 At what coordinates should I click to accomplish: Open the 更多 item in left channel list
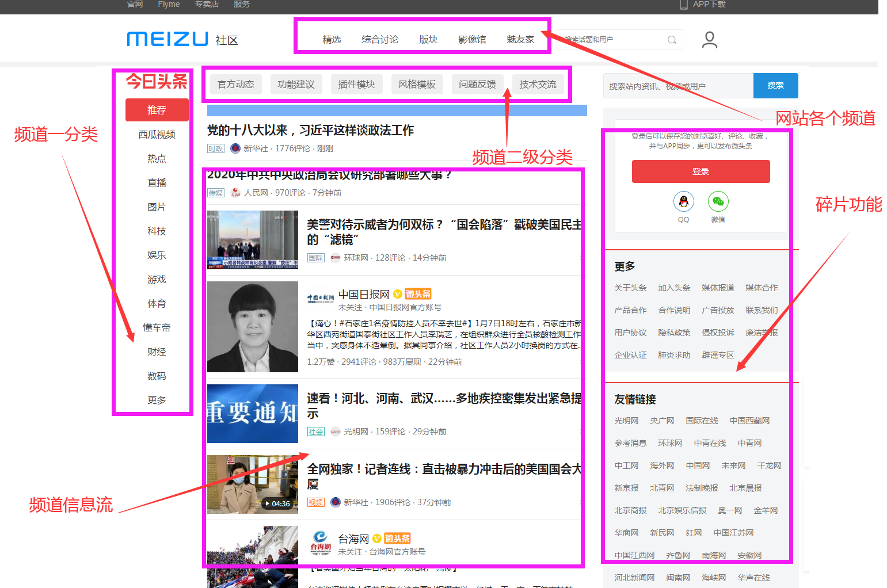click(x=157, y=400)
